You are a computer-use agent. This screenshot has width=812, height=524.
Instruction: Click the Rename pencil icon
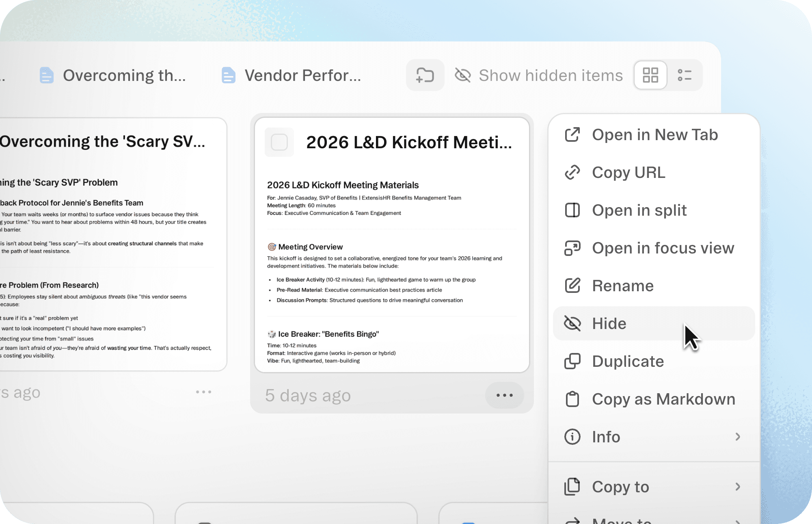572,286
